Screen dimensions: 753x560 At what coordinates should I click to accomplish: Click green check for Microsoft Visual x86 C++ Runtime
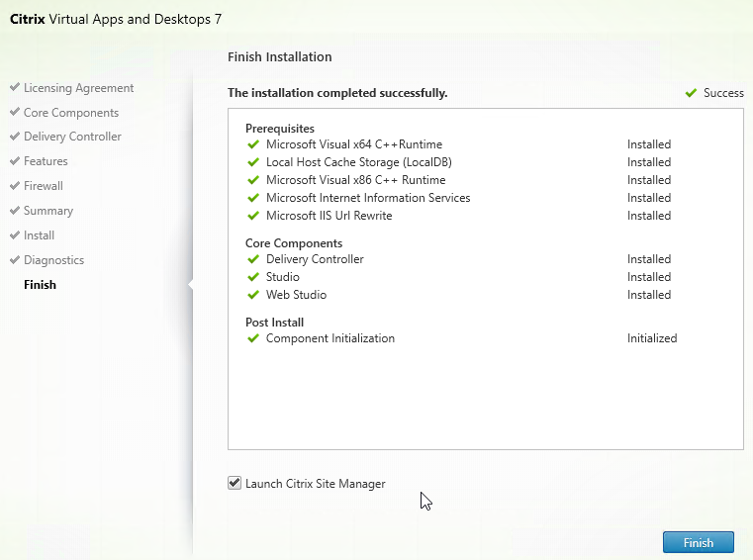tap(253, 180)
